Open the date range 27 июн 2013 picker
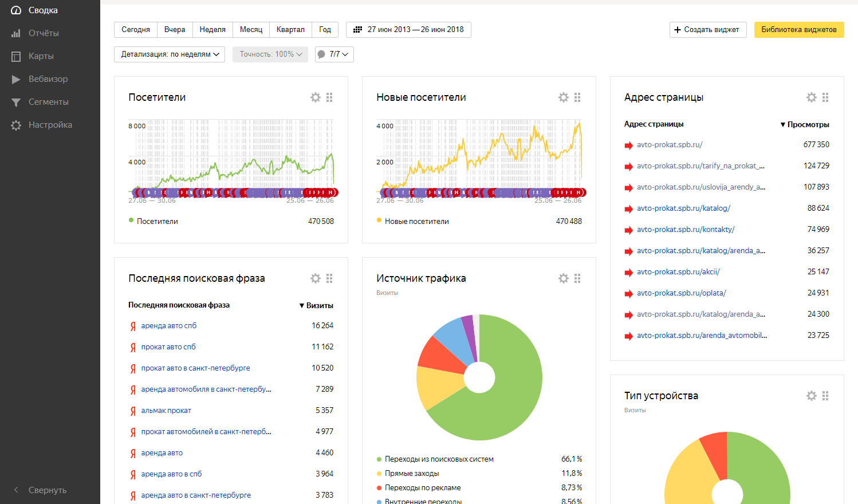The image size is (858, 504). [x=408, y=30]
